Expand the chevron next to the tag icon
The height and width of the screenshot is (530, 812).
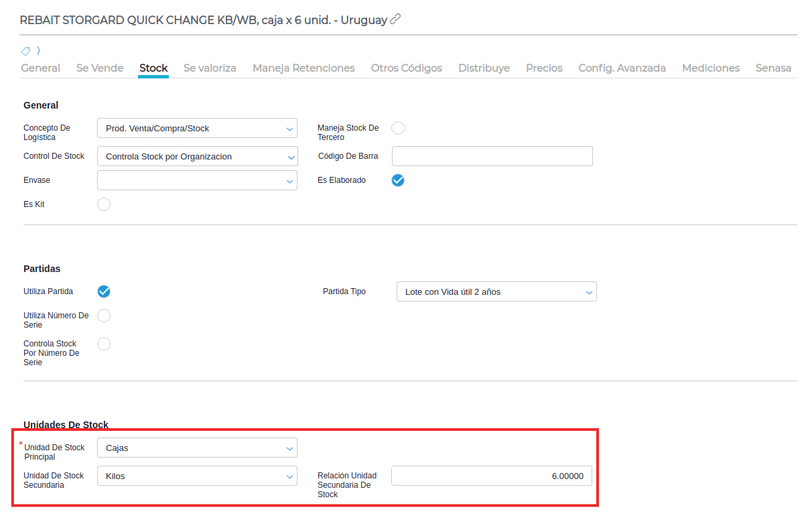point(39,50)
